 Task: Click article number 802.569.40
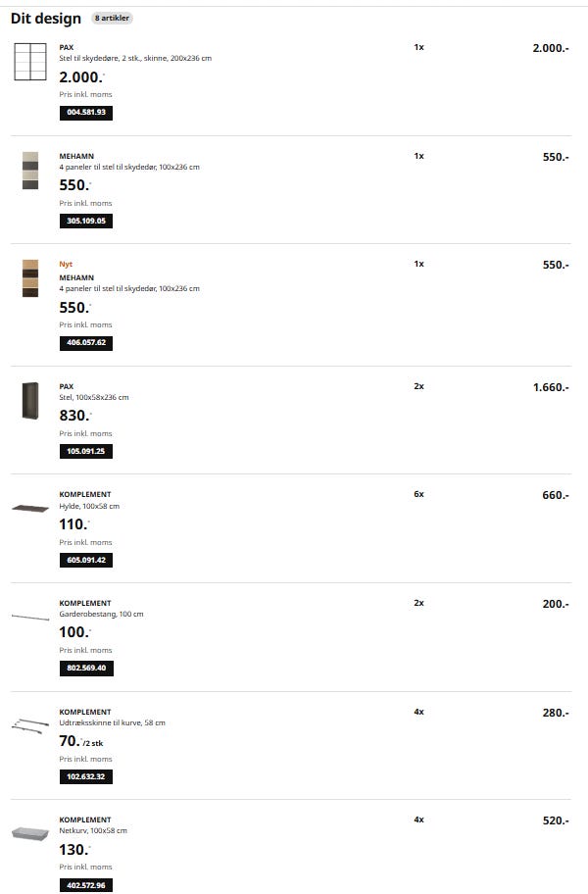coord(86,669)
